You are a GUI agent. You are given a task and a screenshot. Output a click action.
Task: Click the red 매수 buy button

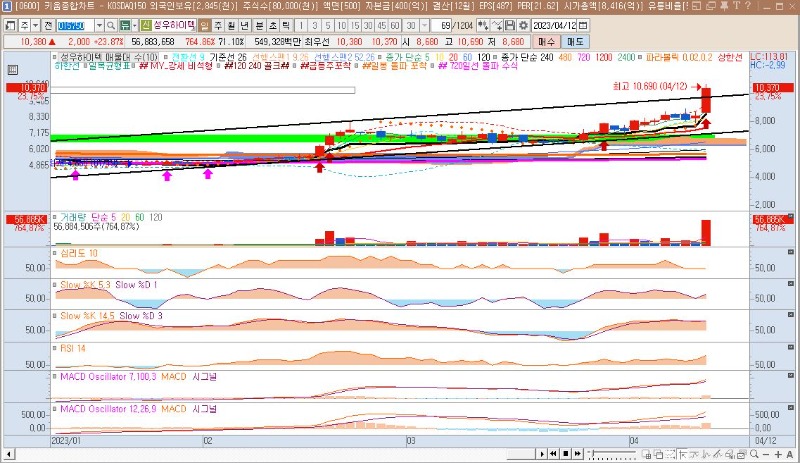pyautogui.click(x=545, y=42)
